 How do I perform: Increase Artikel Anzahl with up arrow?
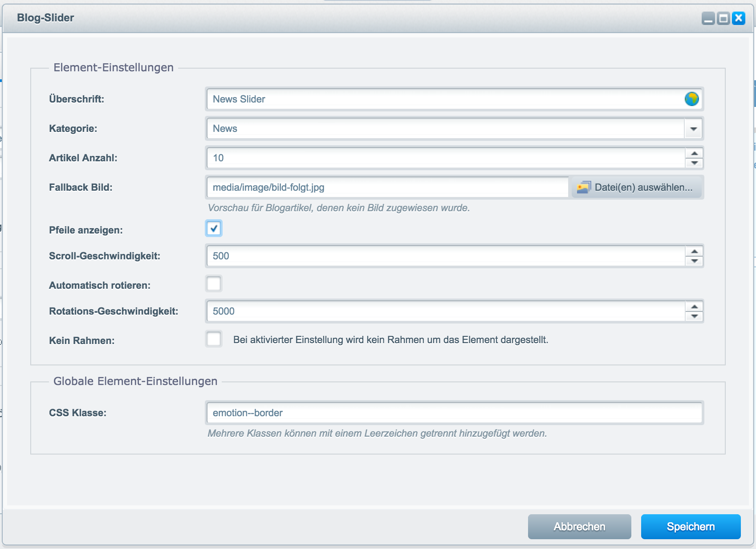point(694,153)
